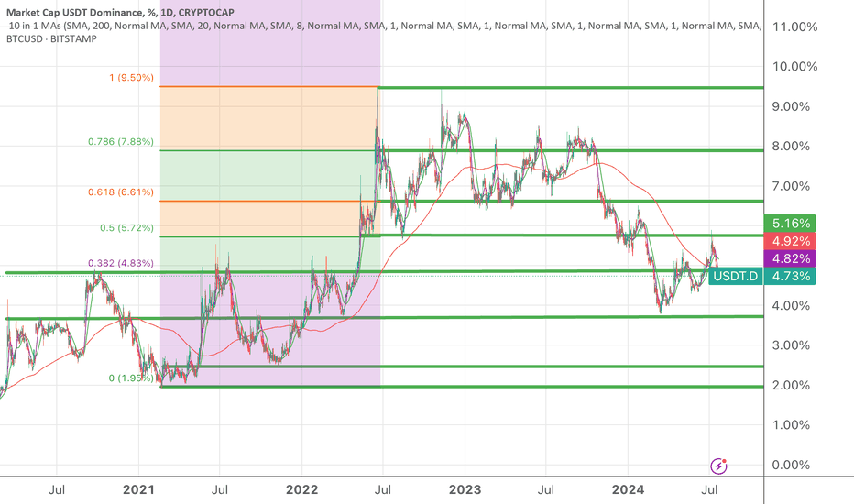
Task: Click the 11.00% price axis label
Action: click(x=794, y=27)
